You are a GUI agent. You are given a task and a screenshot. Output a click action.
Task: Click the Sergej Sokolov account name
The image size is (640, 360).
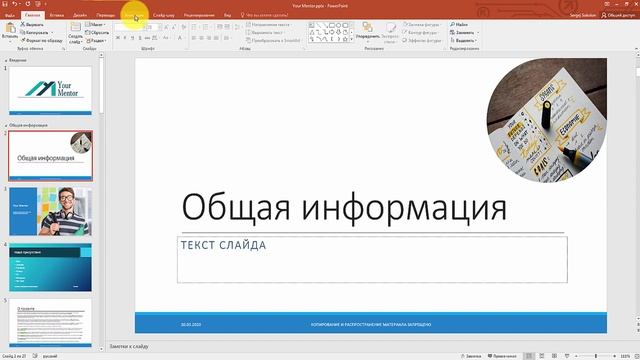click(583, 15)
